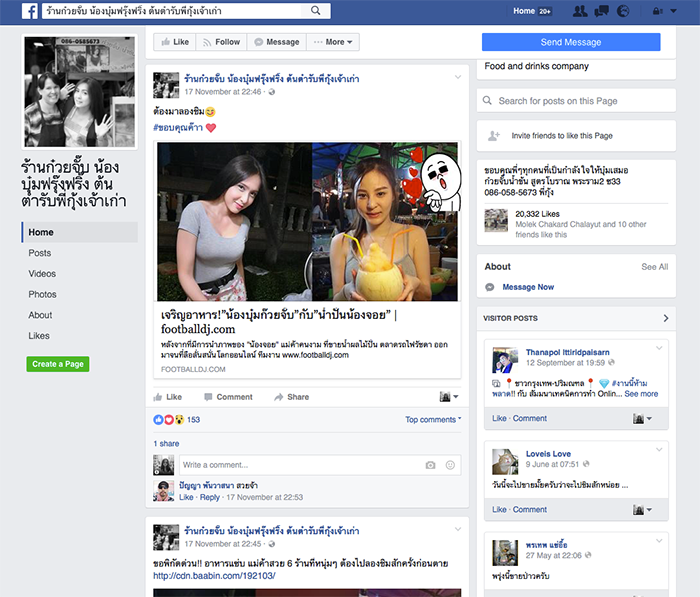Select About in the left sidebar
Image resolution: width=700 pixels, height=597 pixels.
[x=40, y=315]
